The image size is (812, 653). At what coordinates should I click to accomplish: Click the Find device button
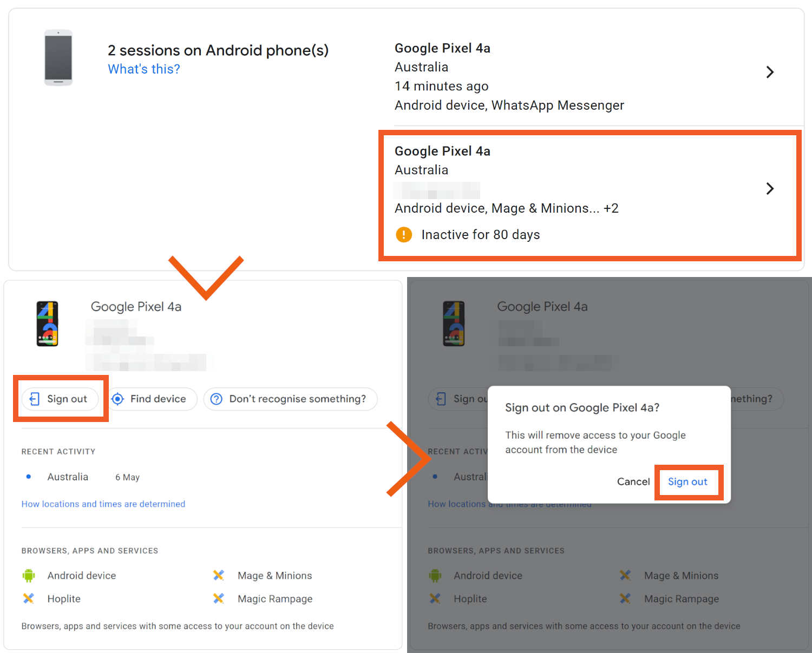(153, 399)
